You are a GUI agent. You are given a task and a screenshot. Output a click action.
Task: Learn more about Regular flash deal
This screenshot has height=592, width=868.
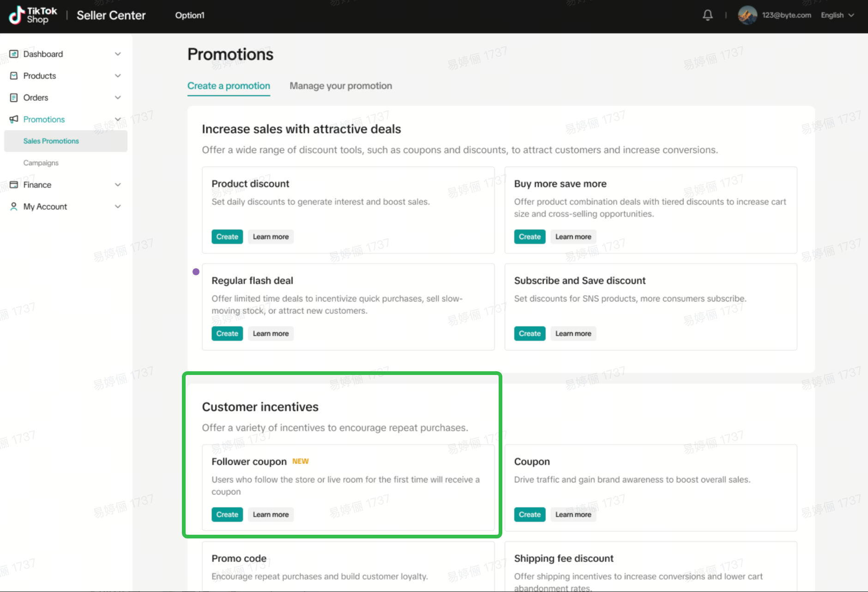pyautogui.click(x=271, y=334)
